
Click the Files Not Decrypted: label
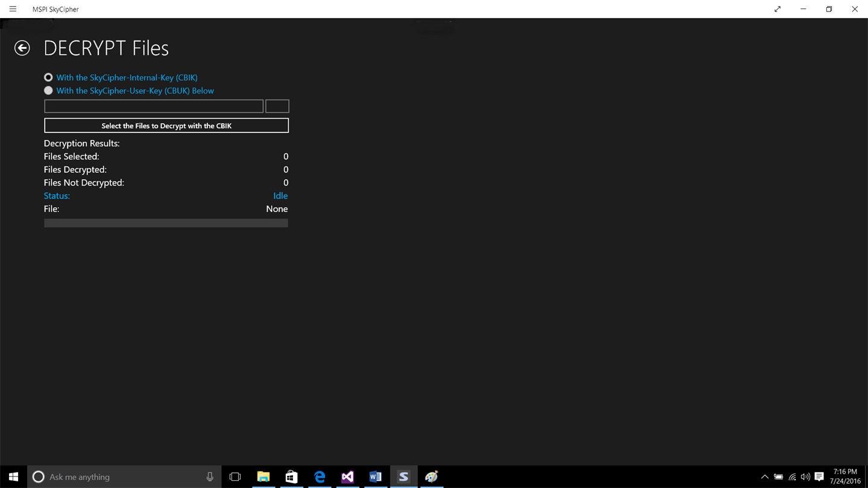(84, 183)
